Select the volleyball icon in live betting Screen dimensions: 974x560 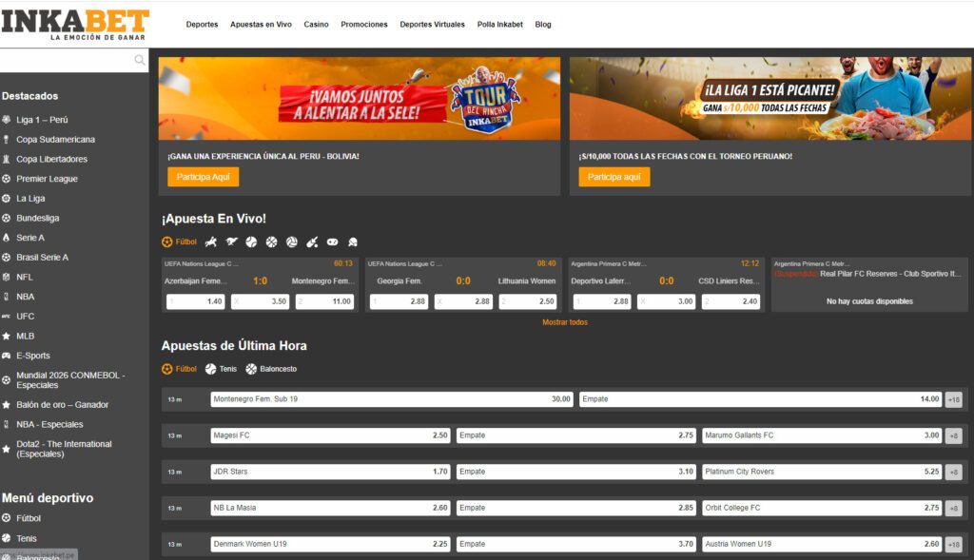pos(292,242)
